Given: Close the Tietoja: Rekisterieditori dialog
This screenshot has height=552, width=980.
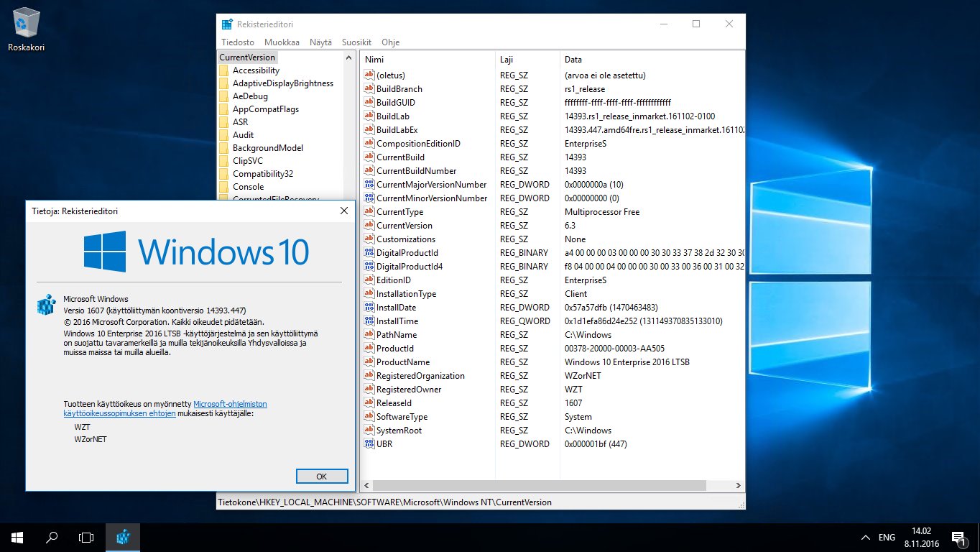Looking at the screenshot, I should tap(343, 211).
